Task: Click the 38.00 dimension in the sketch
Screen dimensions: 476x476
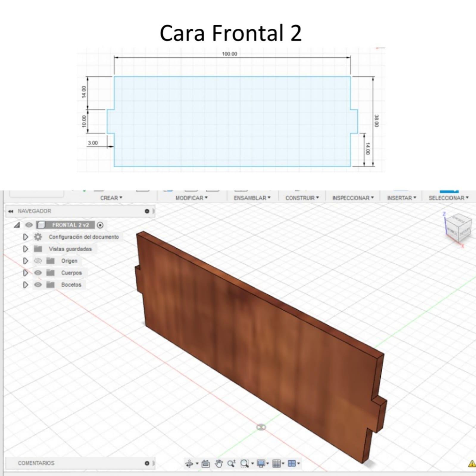Action: pyautogui.click(x=376, y=121)
